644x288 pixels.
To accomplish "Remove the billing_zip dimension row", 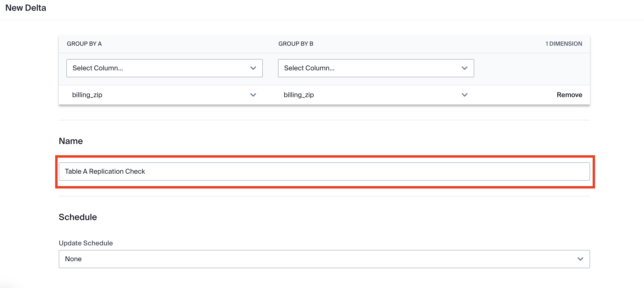I will [569, 95].
